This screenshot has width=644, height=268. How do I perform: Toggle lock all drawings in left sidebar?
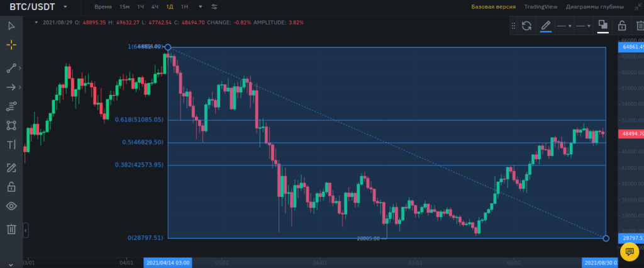(11, 187)
